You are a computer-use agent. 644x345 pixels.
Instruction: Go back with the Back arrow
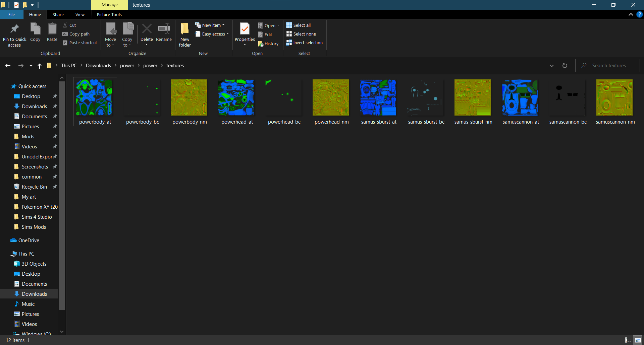pyautogui.click(x=8, y=66)
